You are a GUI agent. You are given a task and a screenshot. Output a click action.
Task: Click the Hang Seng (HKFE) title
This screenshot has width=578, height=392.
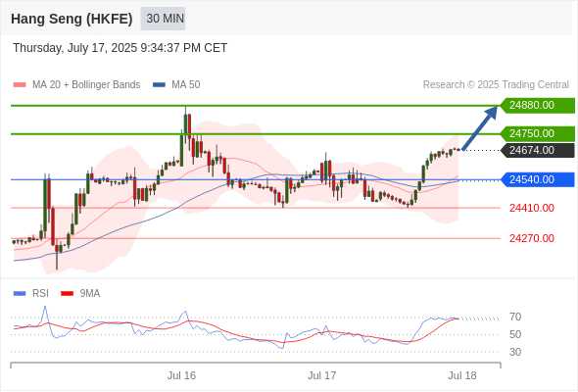[x=72, y=19]
